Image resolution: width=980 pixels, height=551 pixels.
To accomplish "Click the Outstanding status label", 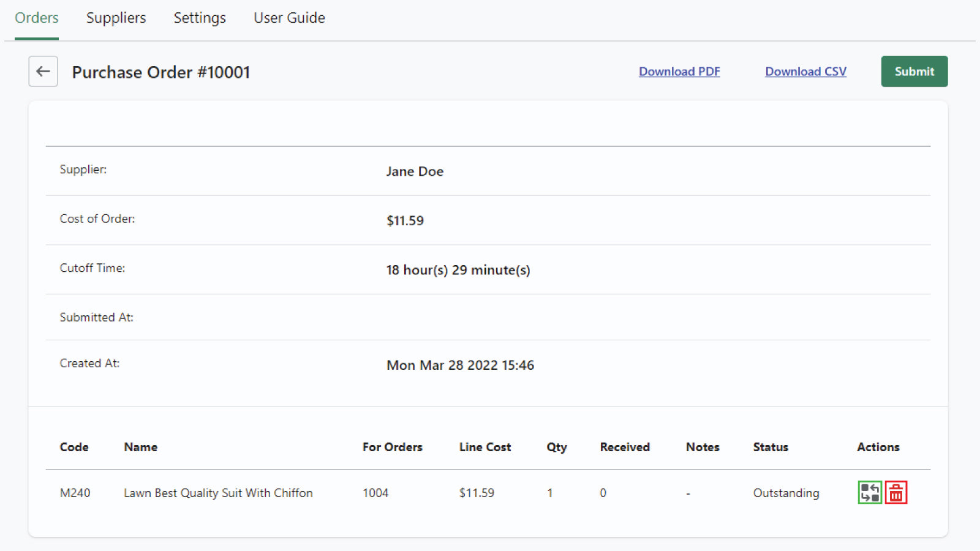I will pyautogui.click(x=786, y=493).
